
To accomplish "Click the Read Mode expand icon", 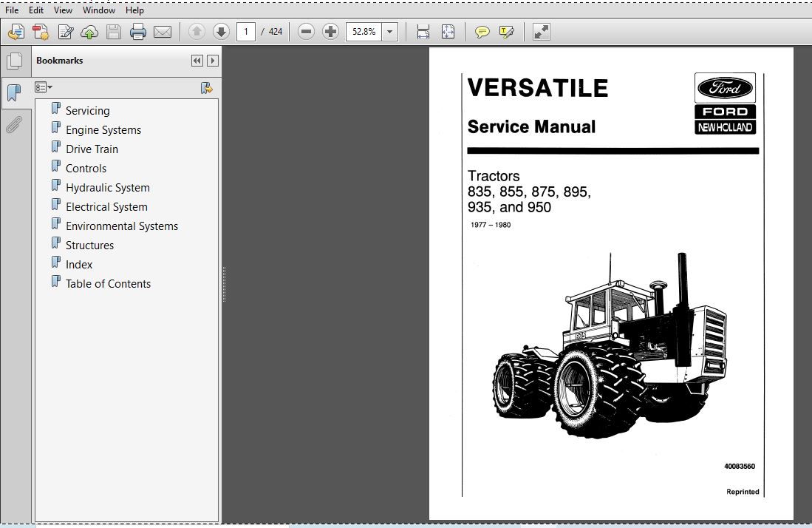I will [541, 32].
